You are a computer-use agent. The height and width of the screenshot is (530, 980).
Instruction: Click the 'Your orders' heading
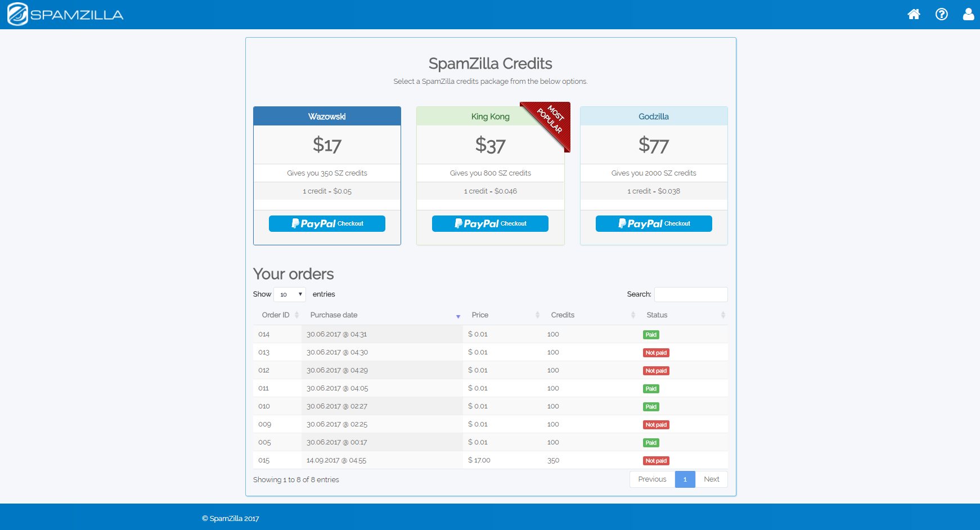[x=293, y=274]
